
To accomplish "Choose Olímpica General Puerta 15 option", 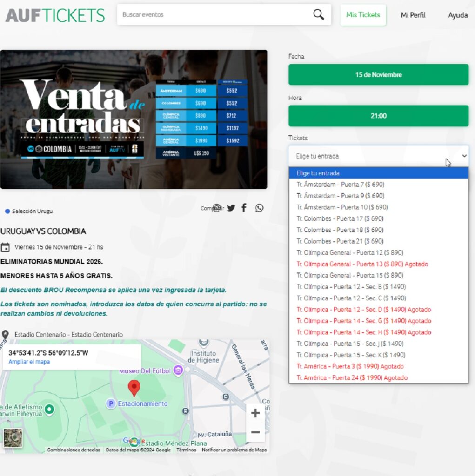I will tap(378, 275).
